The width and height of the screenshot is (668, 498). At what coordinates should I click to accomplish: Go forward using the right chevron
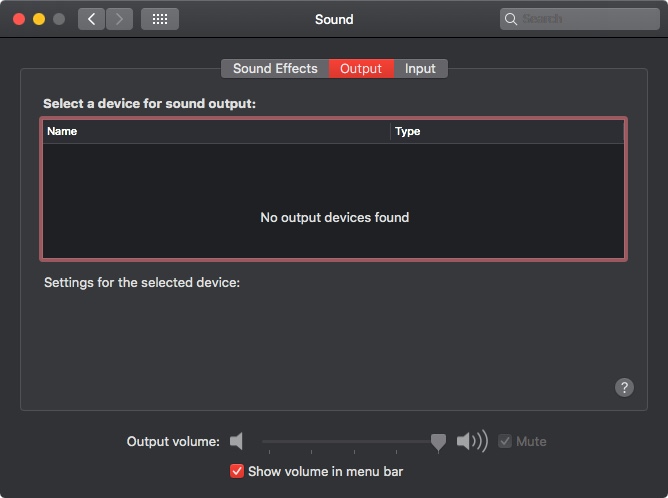pos(119,19)
